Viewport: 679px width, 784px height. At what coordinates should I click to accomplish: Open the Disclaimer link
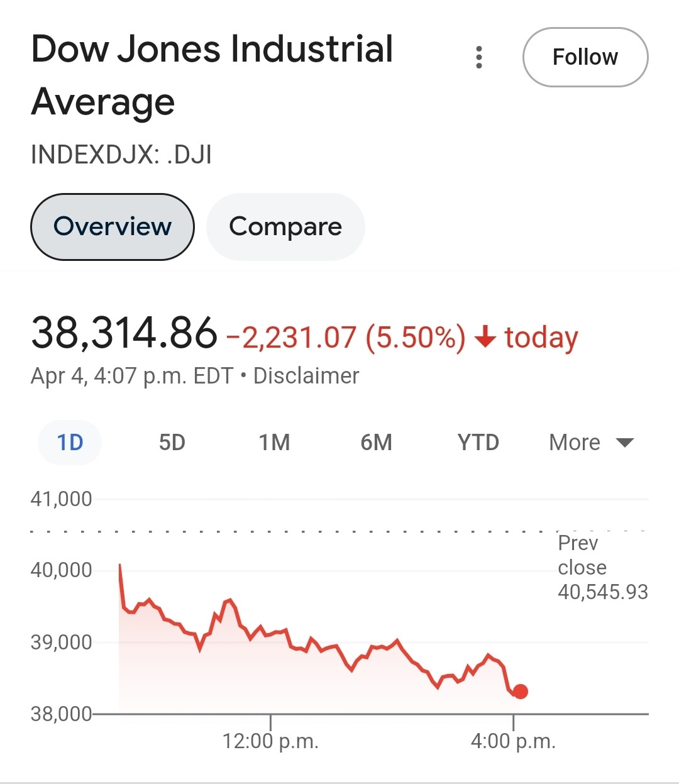click(306, 376)
